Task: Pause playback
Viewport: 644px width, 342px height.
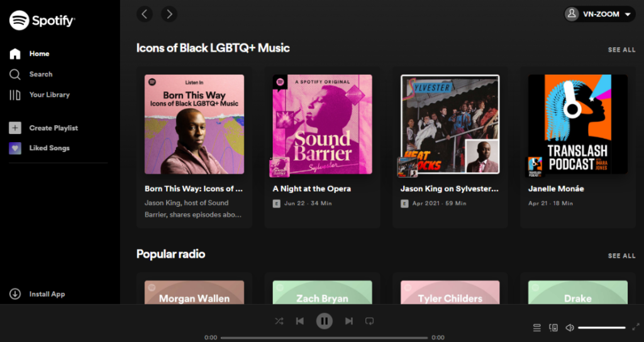Action: (x=325, y=321)
